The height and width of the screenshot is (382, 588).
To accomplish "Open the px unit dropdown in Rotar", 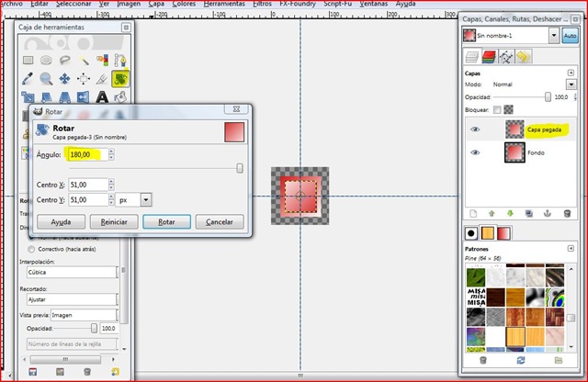I will pyautogui.click(x=146, y=200).
